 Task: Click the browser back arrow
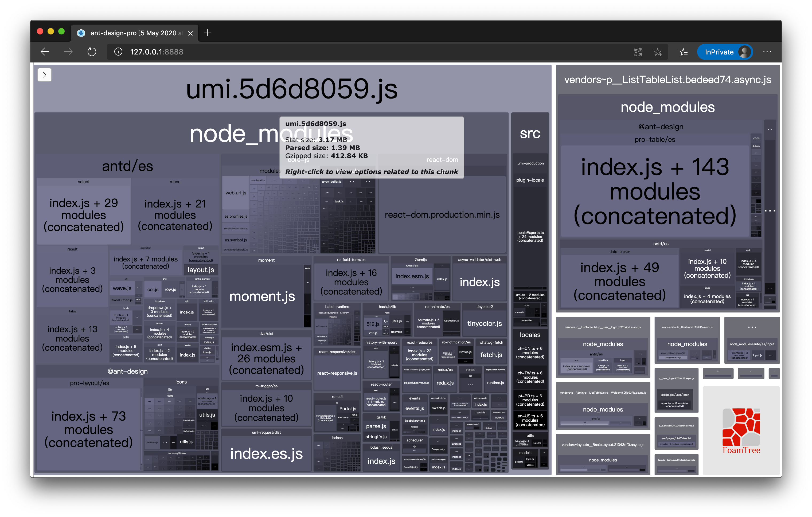(x=45, y=52)
